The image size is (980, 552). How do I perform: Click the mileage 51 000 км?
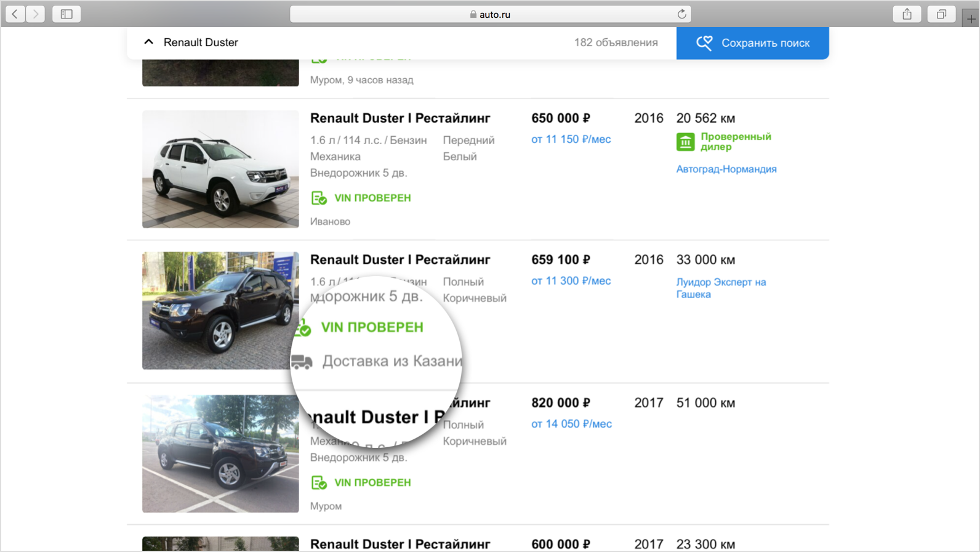(x=705, y=403)
